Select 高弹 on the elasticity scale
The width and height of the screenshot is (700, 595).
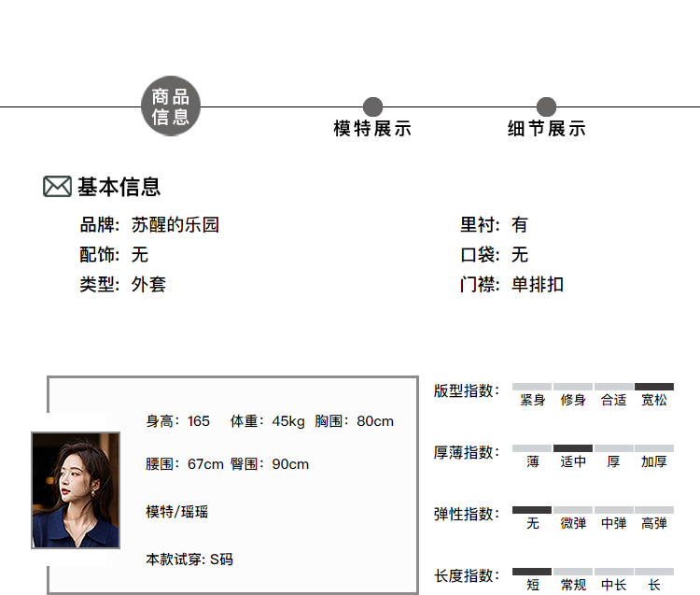(x=653, y=522)
